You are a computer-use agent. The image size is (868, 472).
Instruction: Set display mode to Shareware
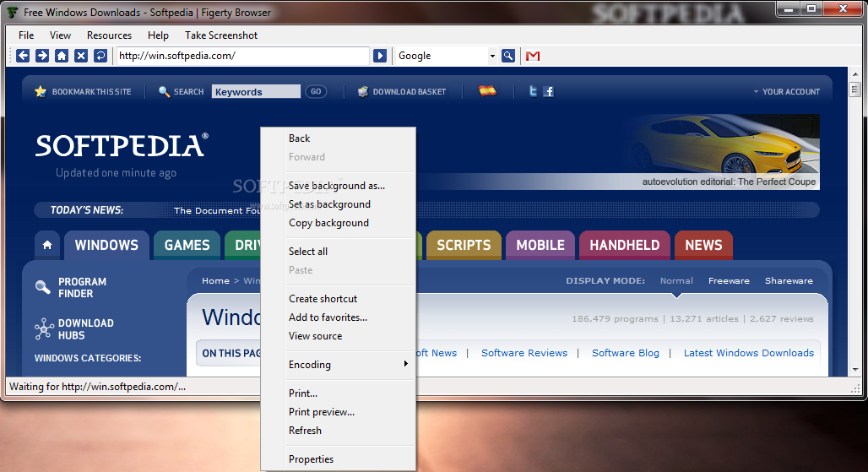tap(789, 280)
